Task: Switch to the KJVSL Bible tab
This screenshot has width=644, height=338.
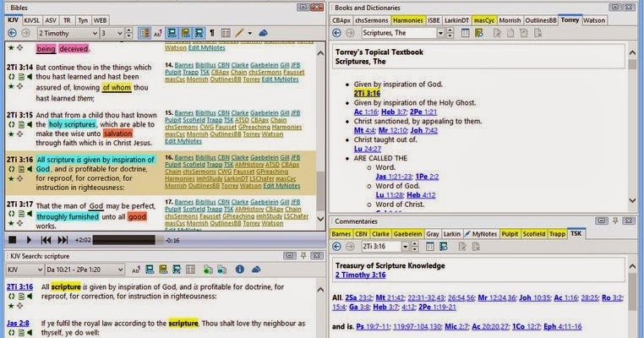Action: pyautogui.click(x=31, y=20)
